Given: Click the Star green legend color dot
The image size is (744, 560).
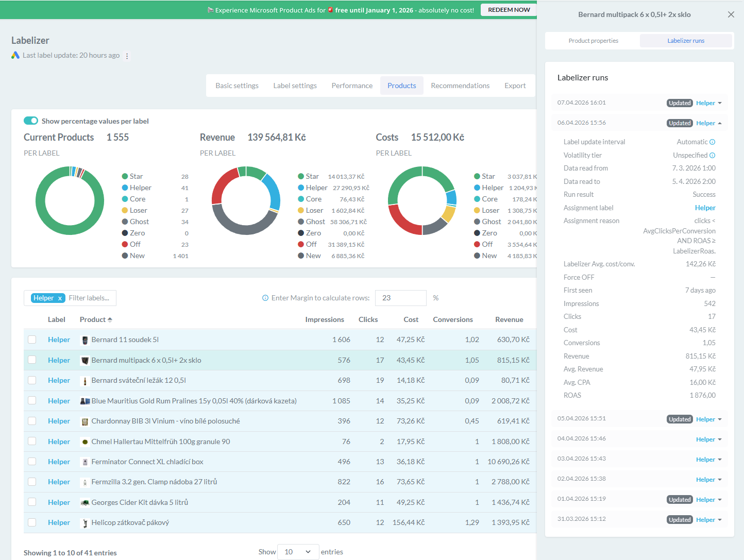Looking at the screenshot, I should [125, 176].
